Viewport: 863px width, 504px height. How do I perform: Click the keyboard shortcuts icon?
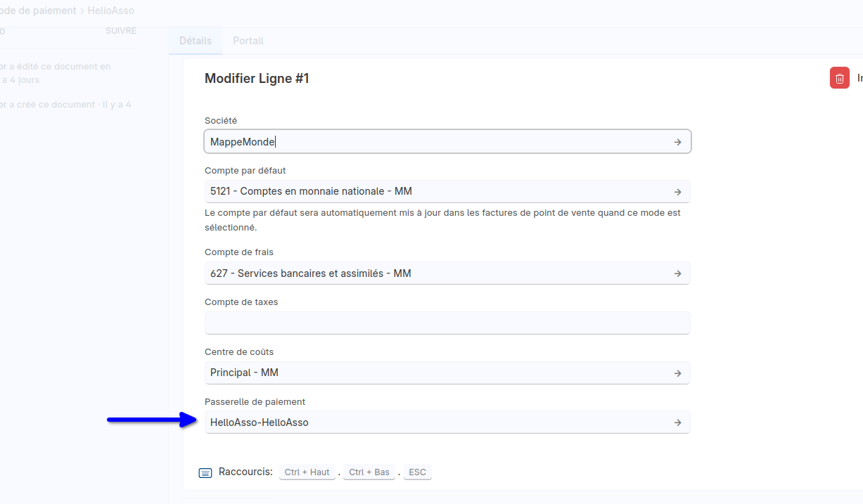pyautogui.click(x=205, y=472)
